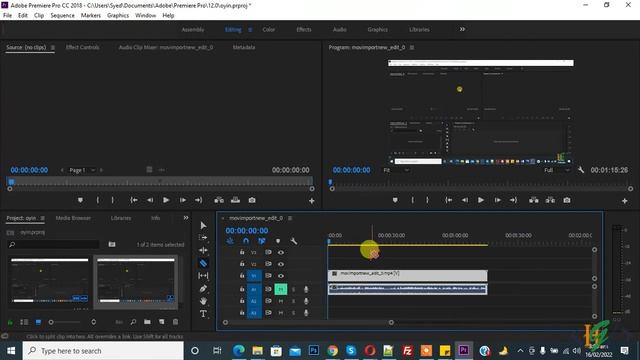Open playback resolution Full dropdown
The width and height of the screenshot is (640, 360).
click(557, 170)
